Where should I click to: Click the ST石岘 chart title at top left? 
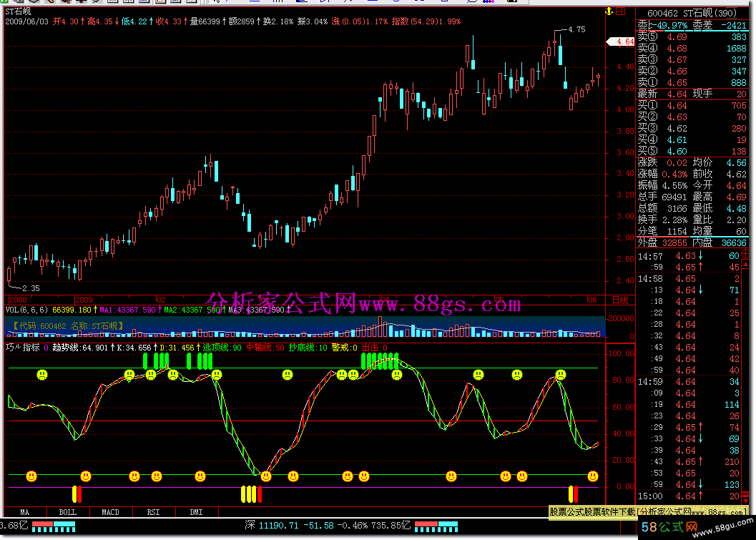(x=18, y=11)
